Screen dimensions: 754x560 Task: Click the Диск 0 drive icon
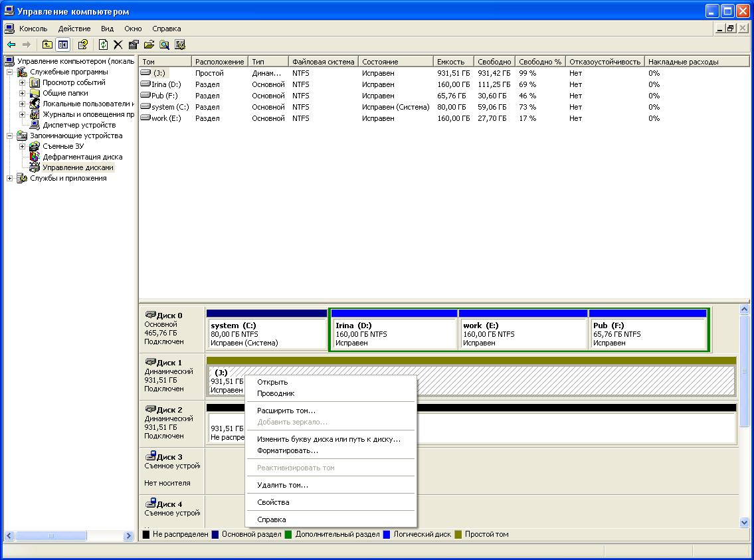(151, 315)
